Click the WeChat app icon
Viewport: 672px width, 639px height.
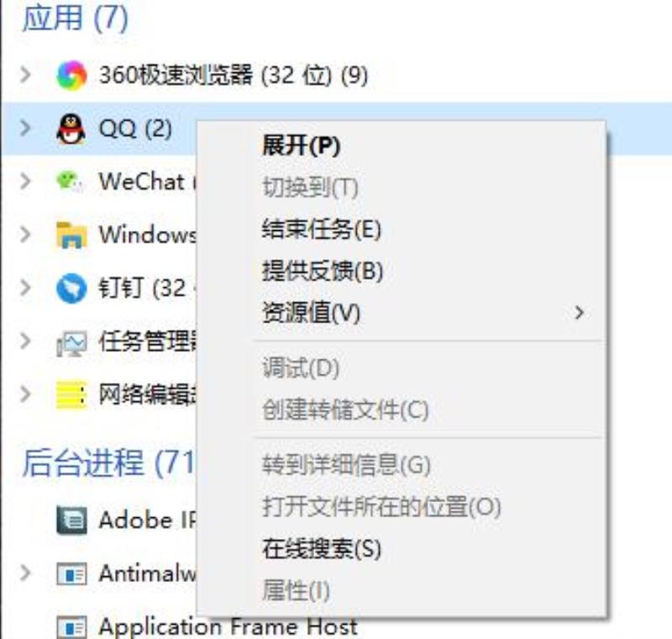(x=70, y=181)
